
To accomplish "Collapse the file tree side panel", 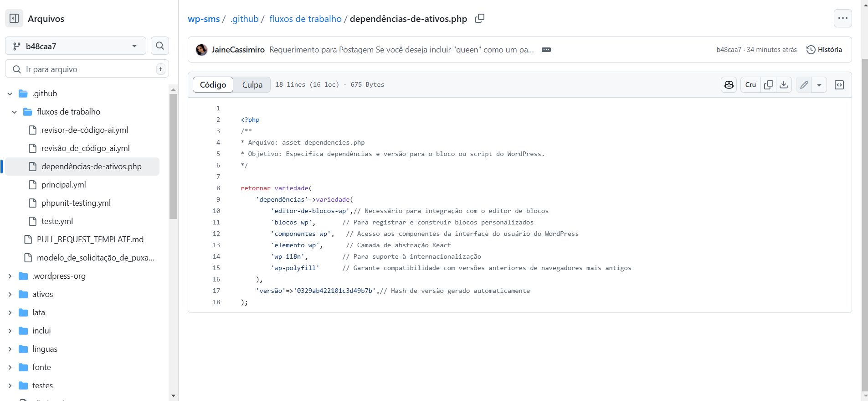I will point(14,18).
